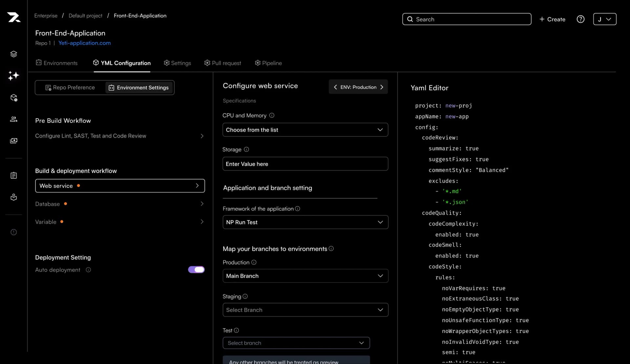The image size is (630, 364).
Task: Click the Front-End-Application breadcrumb
Action: (x=140, y=15)
